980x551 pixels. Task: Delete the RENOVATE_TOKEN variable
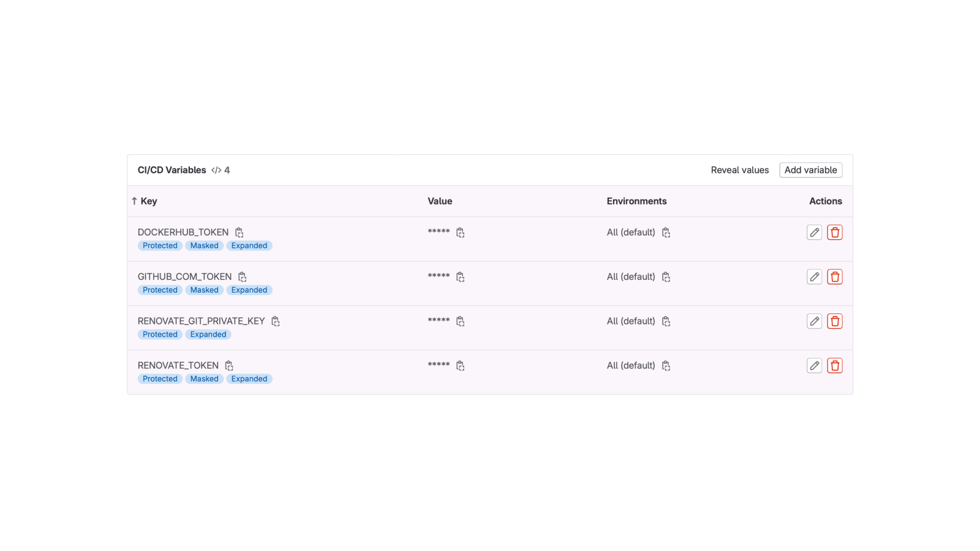(x=835, y=365)
